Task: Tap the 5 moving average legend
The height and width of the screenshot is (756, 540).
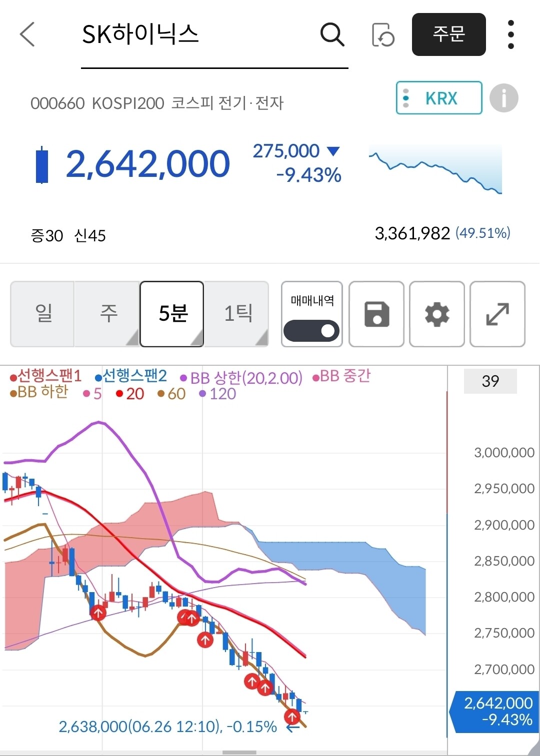Action: pyautogui.click(x=92, y=394)
